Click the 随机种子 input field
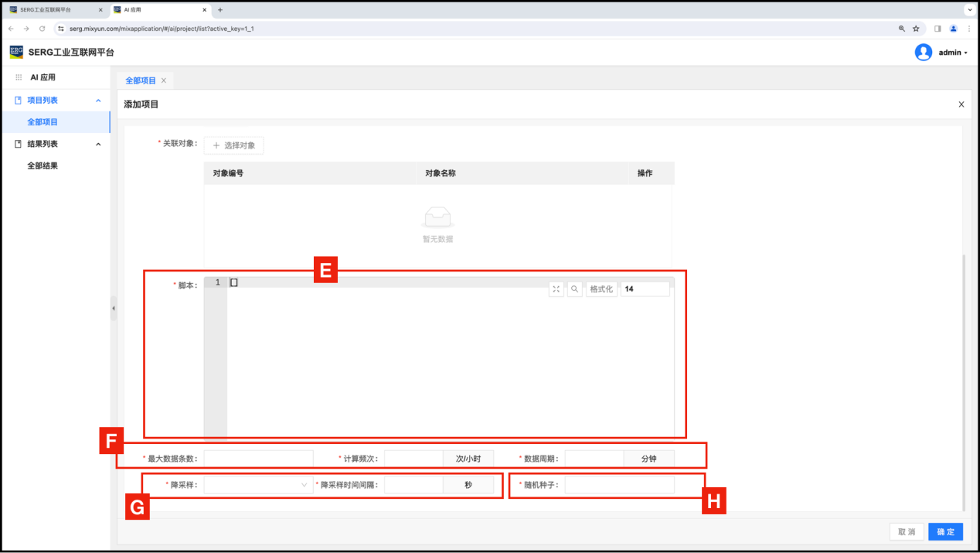The height and width of the screenshot is (553, 980). tap(619, 485)
